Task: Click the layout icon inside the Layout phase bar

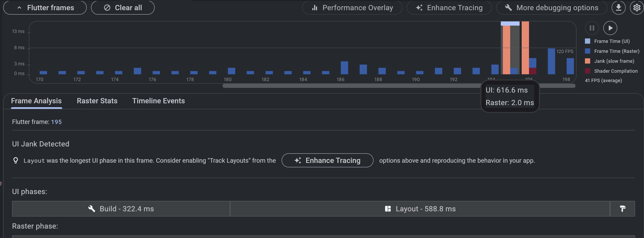Action: [x=388, y=209]
